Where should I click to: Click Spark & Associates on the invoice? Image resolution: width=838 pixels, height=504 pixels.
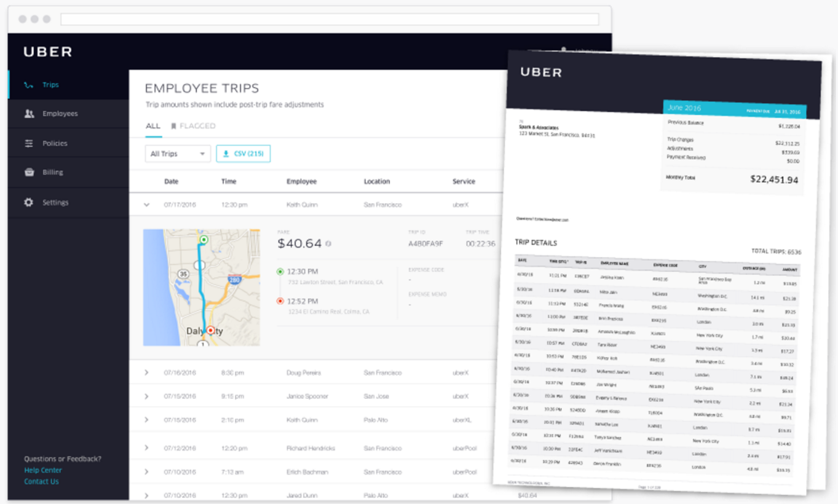539,128
